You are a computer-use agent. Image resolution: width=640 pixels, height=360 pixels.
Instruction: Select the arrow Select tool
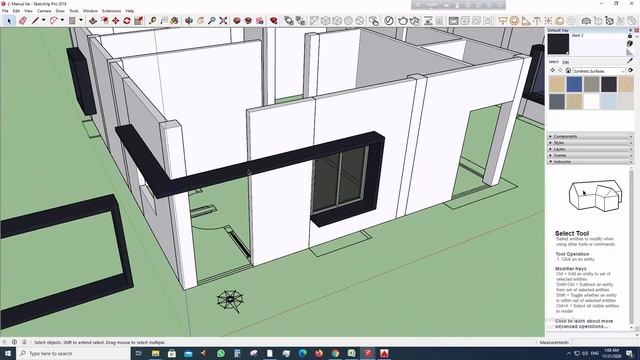9,20
